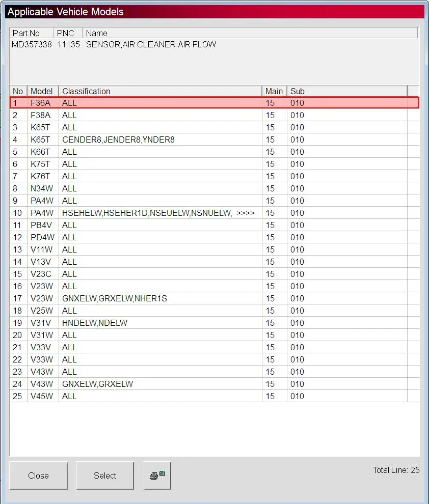Select row 17 classification GNXELW,GRXELW,NHER1S
Viewport: 429px width, 504px height.
(x=115, y=298)
